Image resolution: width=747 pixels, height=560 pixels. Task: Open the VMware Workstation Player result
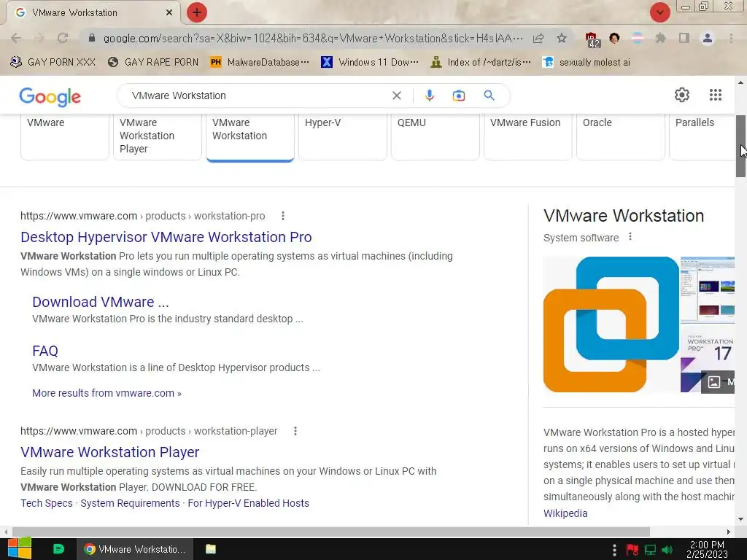(x=110, y=452)
